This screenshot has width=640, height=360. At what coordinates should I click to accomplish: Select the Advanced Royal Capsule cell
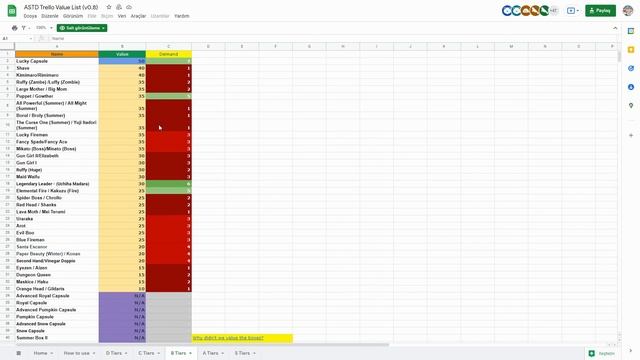(57, 296)
